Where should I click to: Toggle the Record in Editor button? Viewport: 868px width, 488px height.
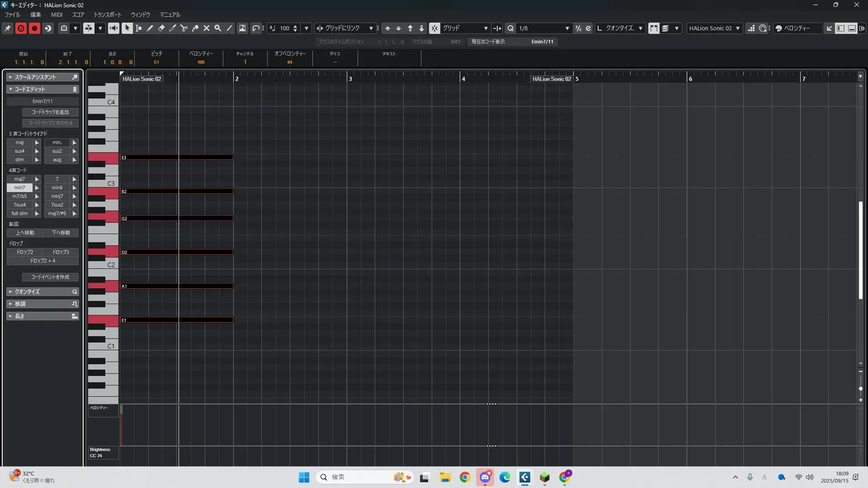pos(34,28)
